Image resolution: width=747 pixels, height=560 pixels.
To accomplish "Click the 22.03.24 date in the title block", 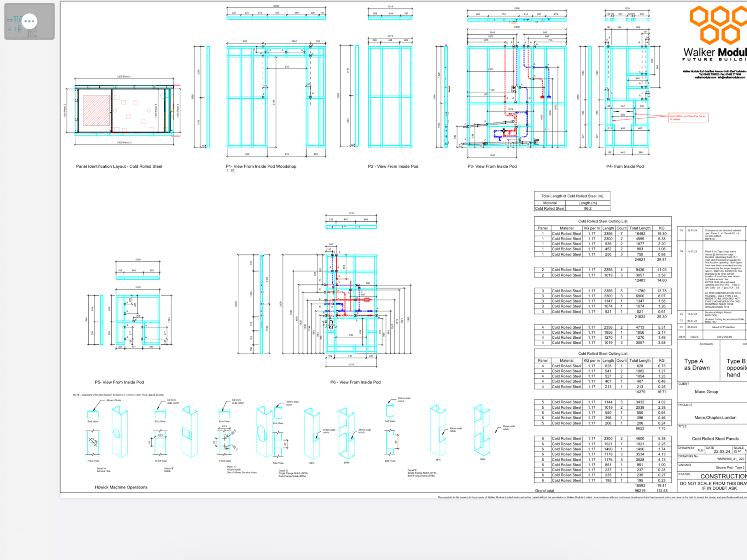I will (x=722, y=451).
